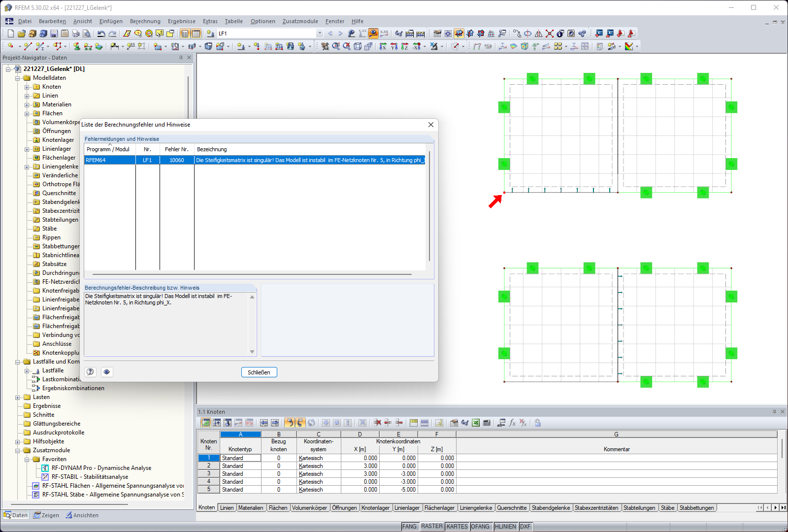
Task: Toggle OFANG object snap in status bar
Action: click(480, 527)
